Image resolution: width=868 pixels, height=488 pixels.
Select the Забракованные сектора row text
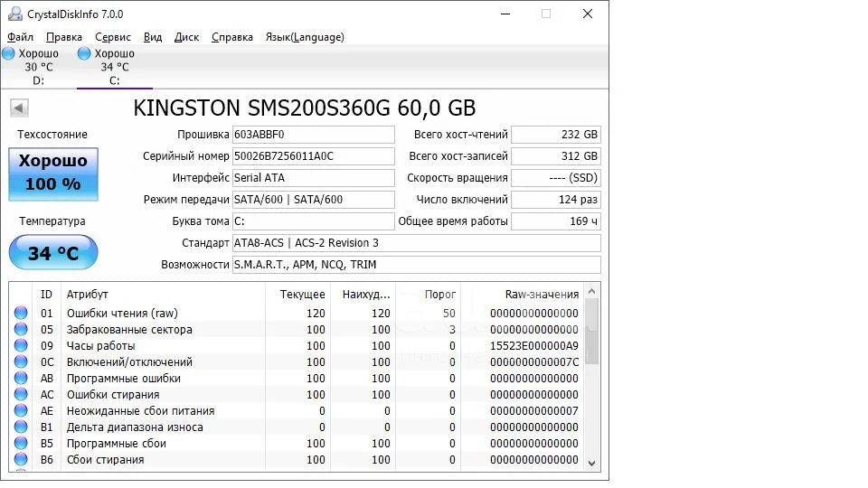coord(129,329)
